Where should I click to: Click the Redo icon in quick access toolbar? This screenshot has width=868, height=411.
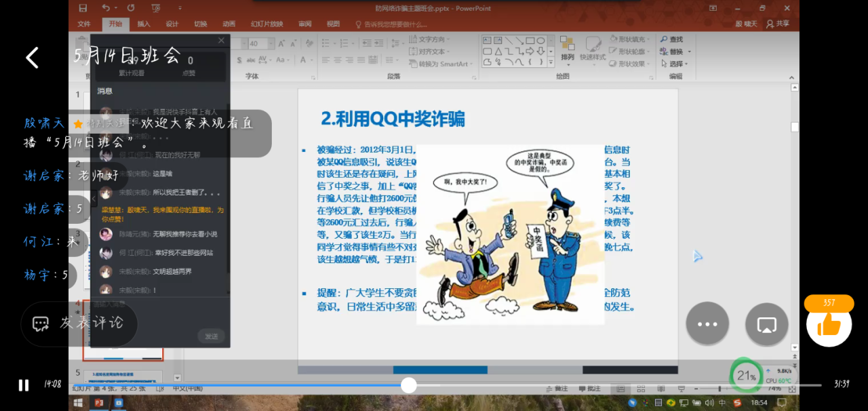coord(130,8)
